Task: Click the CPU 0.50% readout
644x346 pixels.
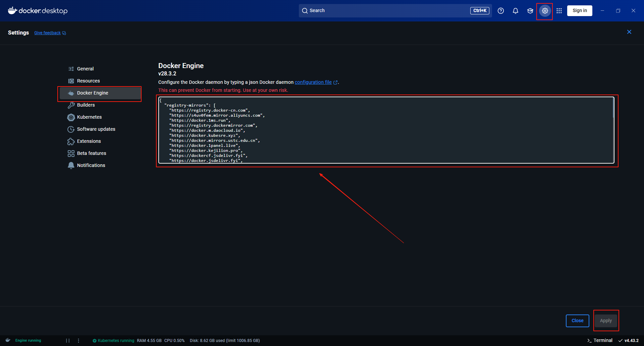Action: click(174, 341)
